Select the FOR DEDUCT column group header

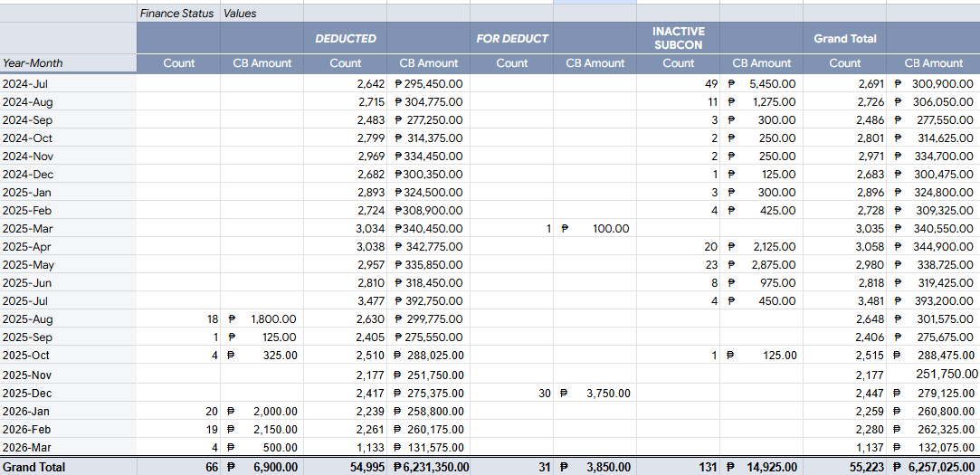(511, 38)
